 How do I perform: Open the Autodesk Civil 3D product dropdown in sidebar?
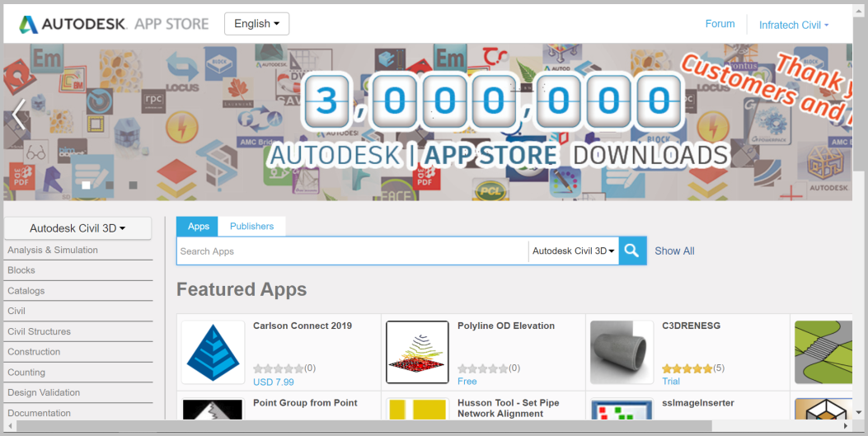77,228
